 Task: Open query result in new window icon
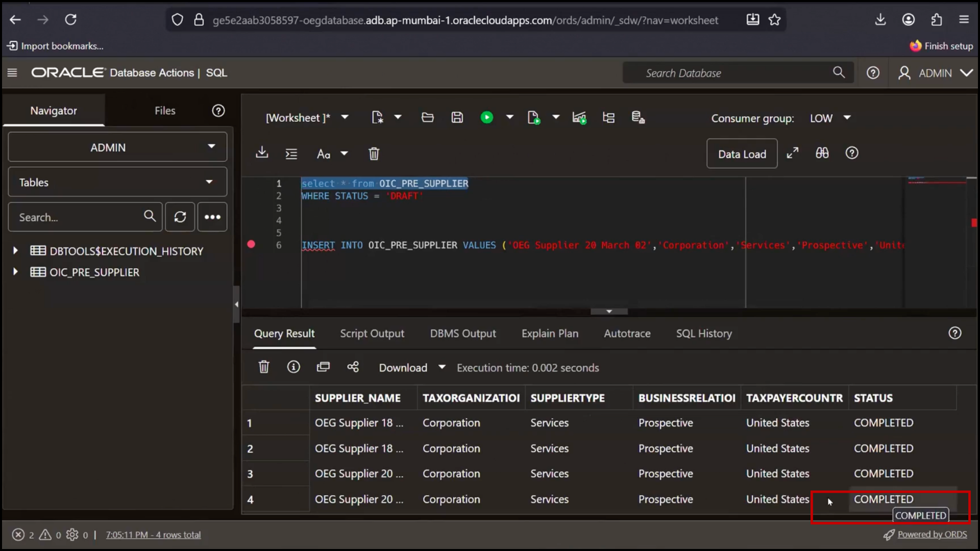click(x=323, y=367)
